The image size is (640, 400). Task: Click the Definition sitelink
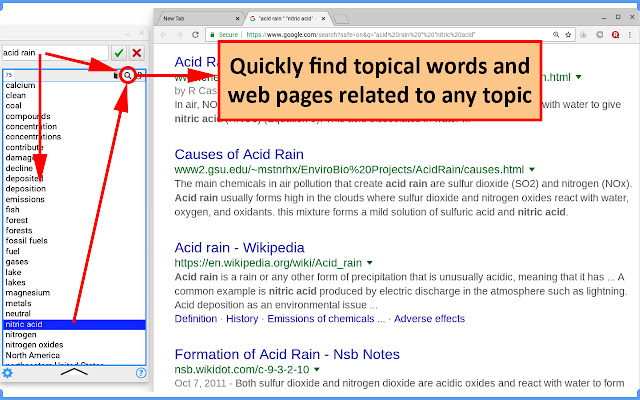196,319
